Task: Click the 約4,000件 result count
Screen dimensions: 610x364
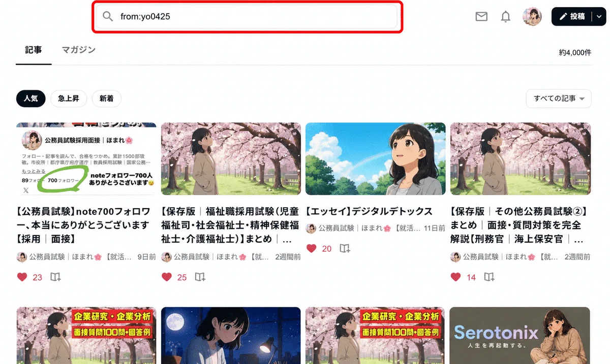Action: click(575, 52)
